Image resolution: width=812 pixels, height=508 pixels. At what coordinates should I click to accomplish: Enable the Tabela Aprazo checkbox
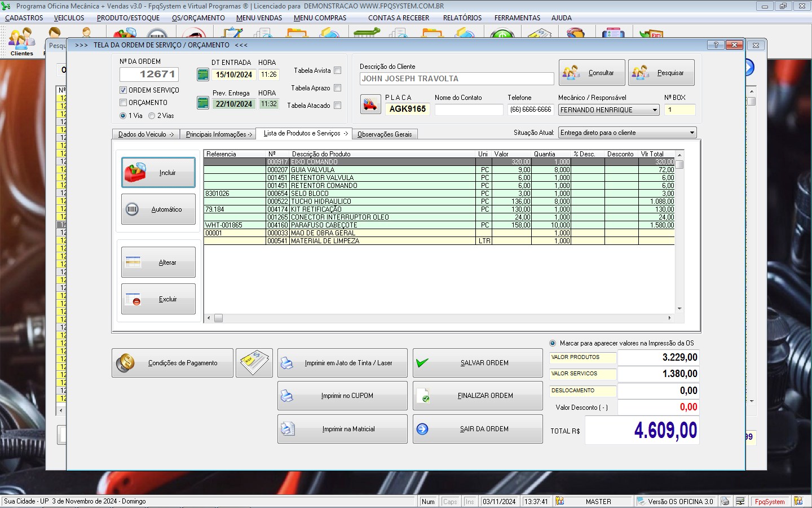[x=338, y=88]
